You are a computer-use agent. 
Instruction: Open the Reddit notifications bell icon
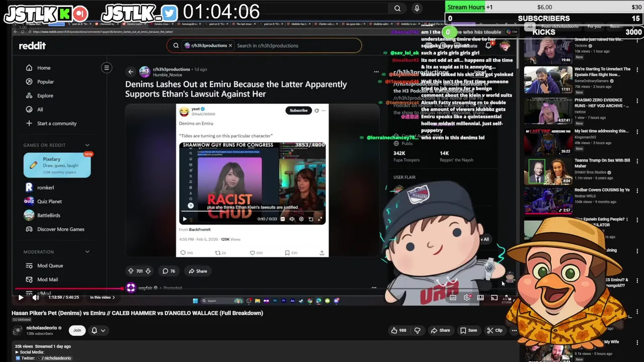click(x=488, y=45)
